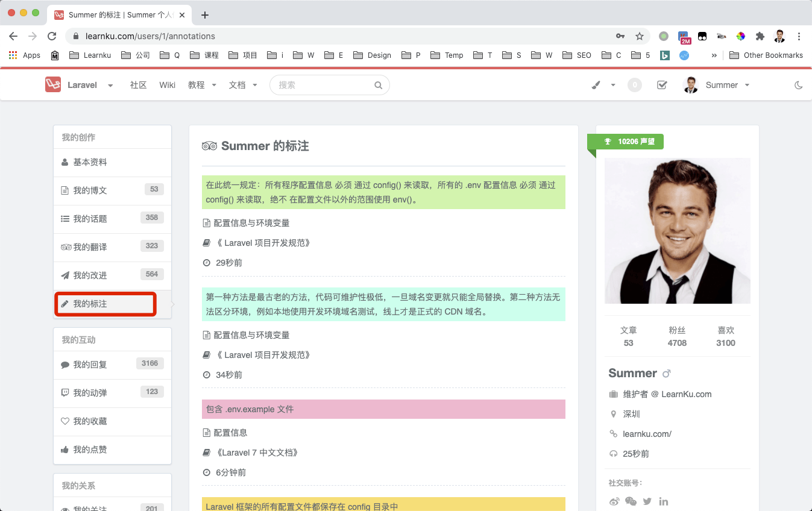This screenshot has width=812, height=511.
Task: Select 基本资料 in the sidebar
Action: pos(112,162)
